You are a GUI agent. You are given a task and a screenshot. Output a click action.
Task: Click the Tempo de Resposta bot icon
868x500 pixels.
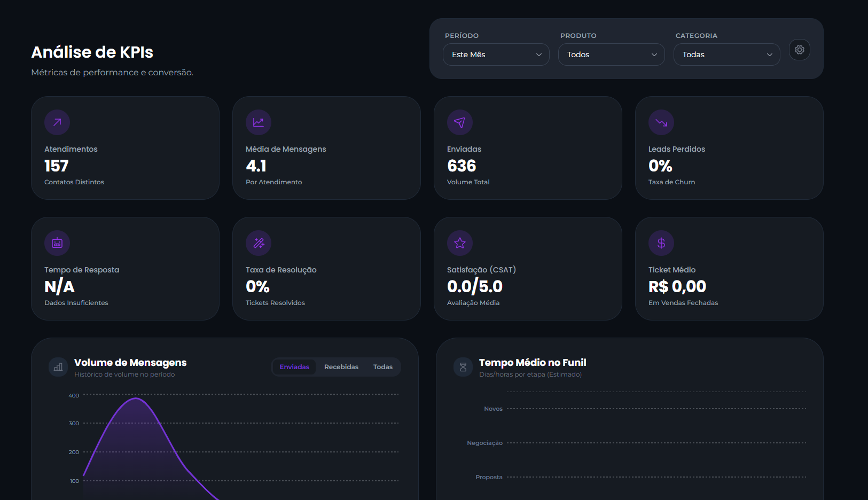57,243
